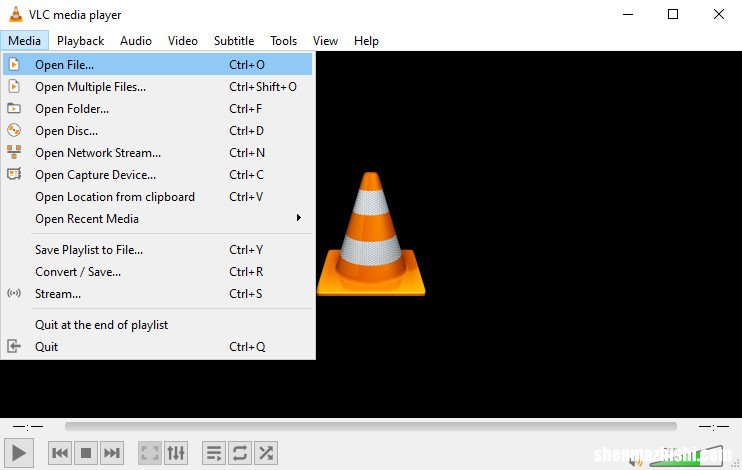This screenshot has width=742, height=470.
Task: Open the Video menu
Action: 183,41
